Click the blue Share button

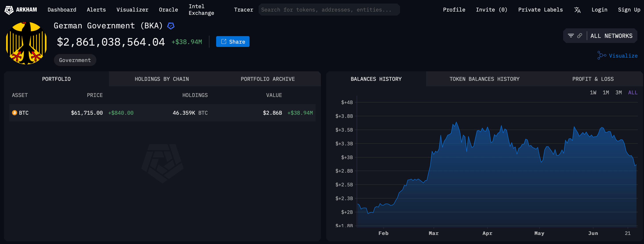(232, 42)
